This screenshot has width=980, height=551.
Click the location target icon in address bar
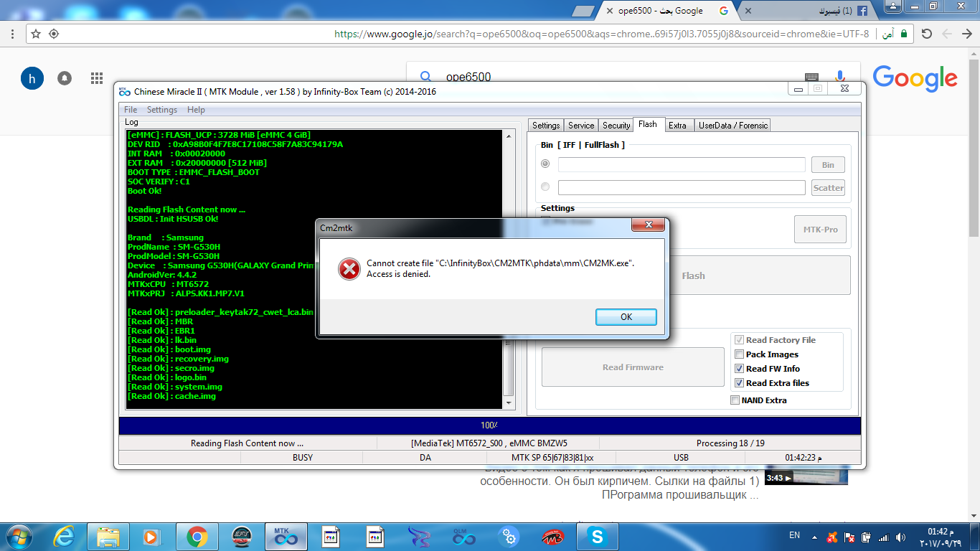[54, 34]
